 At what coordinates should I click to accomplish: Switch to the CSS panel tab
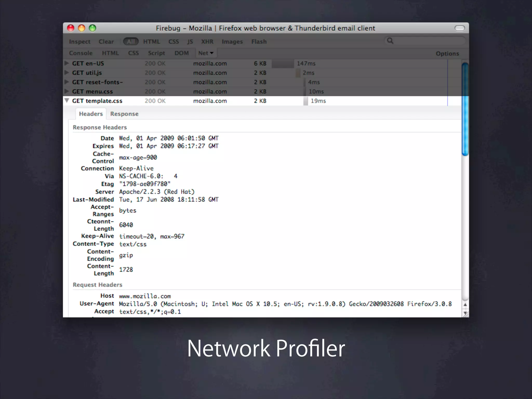133,53
